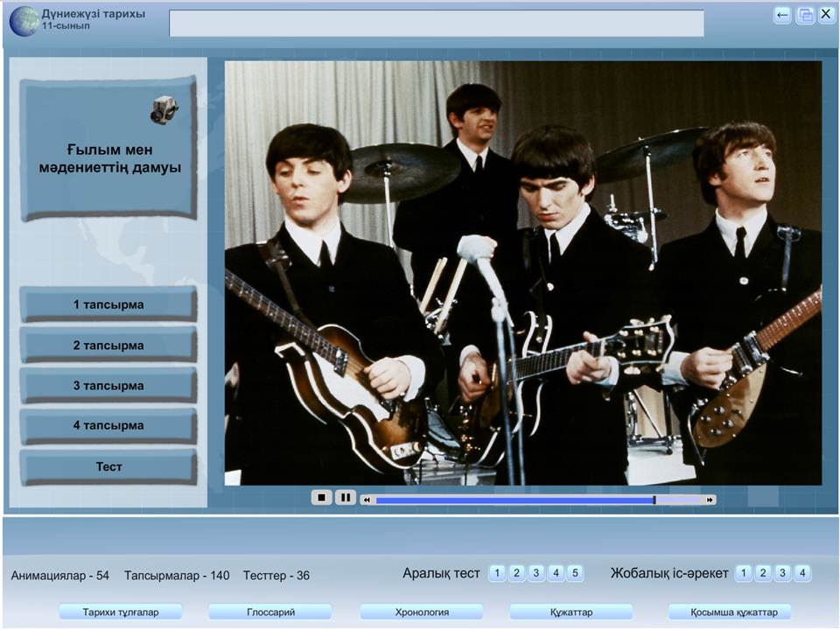Choose Аралық тест number 5
This screenshot has height=630, width=840.
576,573
